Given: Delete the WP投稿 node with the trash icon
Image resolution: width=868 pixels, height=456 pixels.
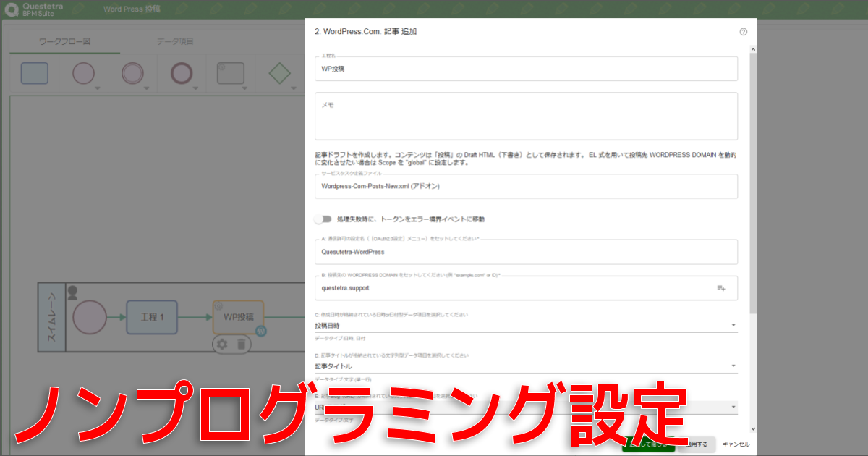Looking at the screenshot, I should click(x=242, y=344).
